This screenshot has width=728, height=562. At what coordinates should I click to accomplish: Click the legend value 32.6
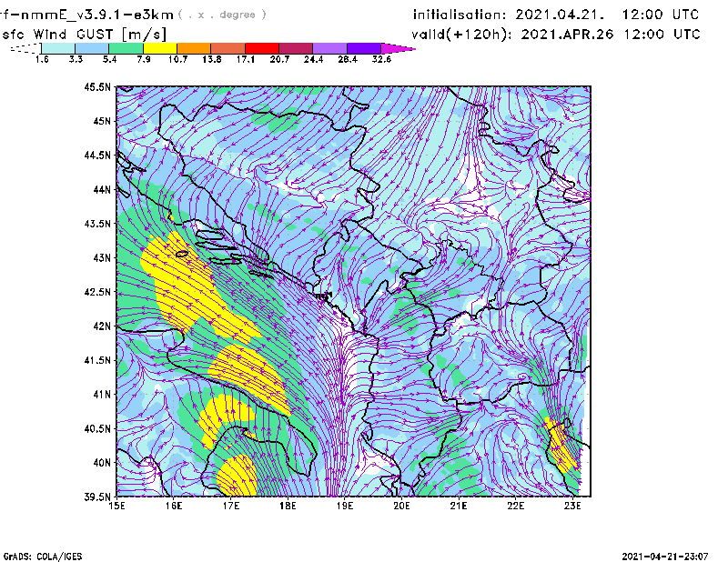tap(381, 59)
